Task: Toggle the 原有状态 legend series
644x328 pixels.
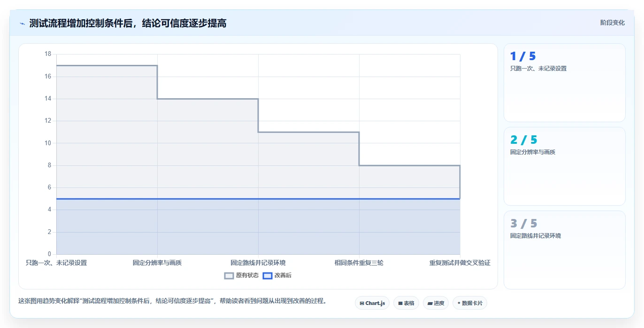Action: click(x=241, y=275)
